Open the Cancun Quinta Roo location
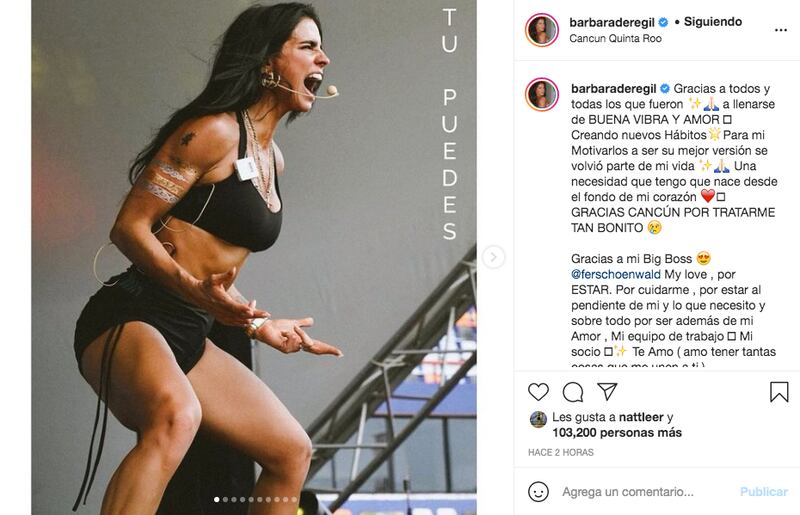 [615, 38]
